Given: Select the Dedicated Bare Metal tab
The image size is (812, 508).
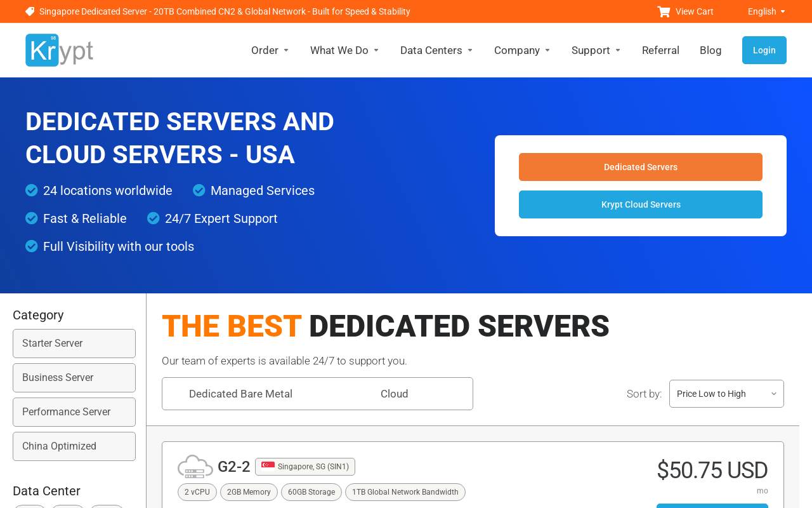Looking at the screenshot, I should point(241,394).
